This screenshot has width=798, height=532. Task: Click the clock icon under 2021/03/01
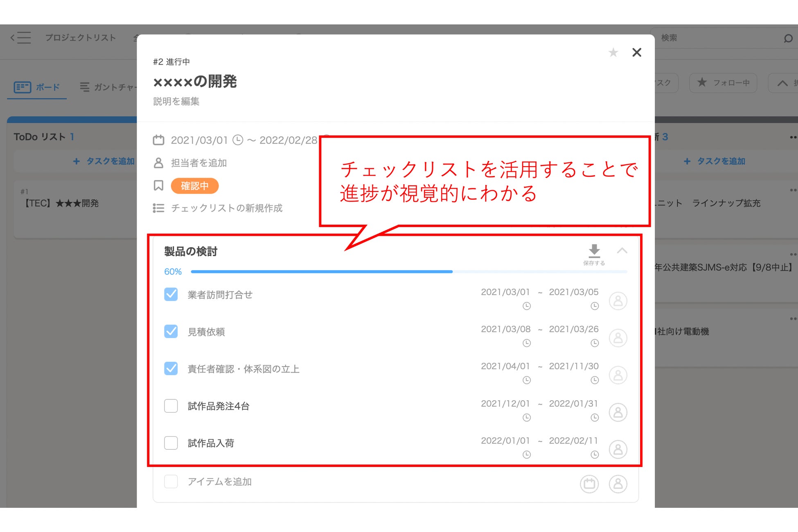(x=527, y=306)
